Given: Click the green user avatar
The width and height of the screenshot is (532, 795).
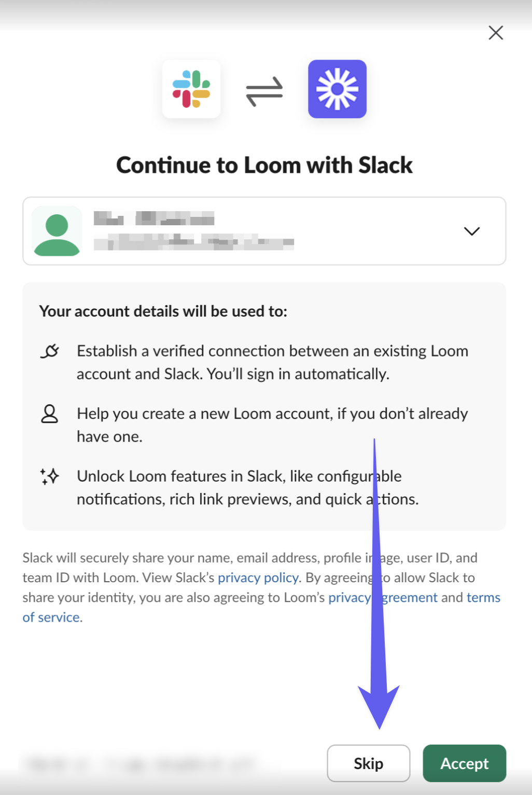Looking at the screenshot, I should tap(57, 231).
